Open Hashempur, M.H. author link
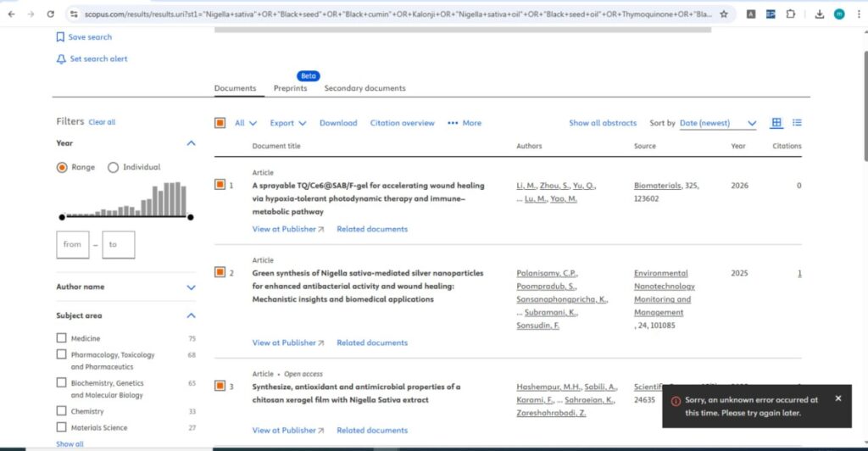The image size is (868, 451). click(x=548, y=387)
